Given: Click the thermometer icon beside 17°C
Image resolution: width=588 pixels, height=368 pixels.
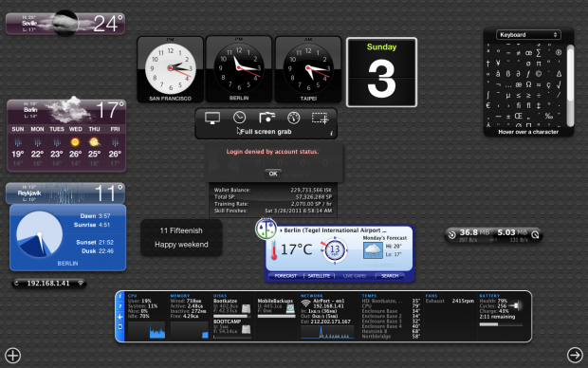Looking at the screenshot, I should [x=274, y=250].
